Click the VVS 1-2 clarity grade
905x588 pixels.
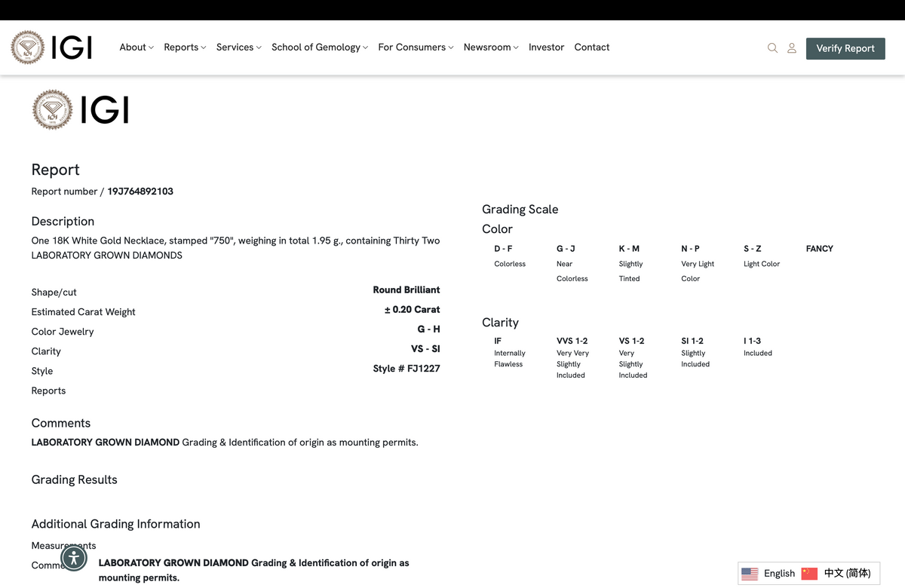click(x=572, y=341)
